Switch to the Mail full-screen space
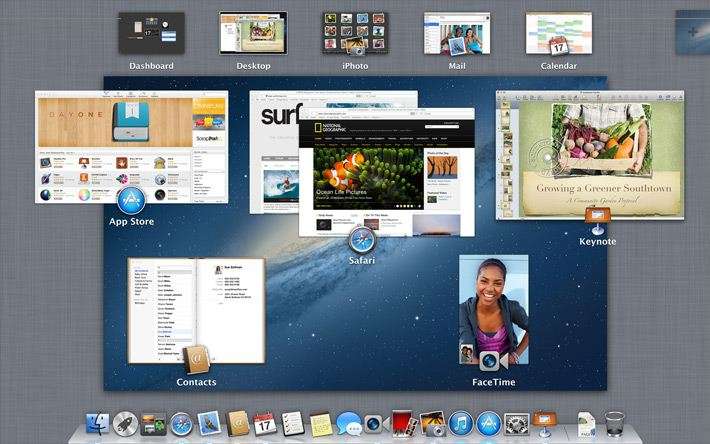The width and height of the screenshot is (710, 444). point(457,33)
